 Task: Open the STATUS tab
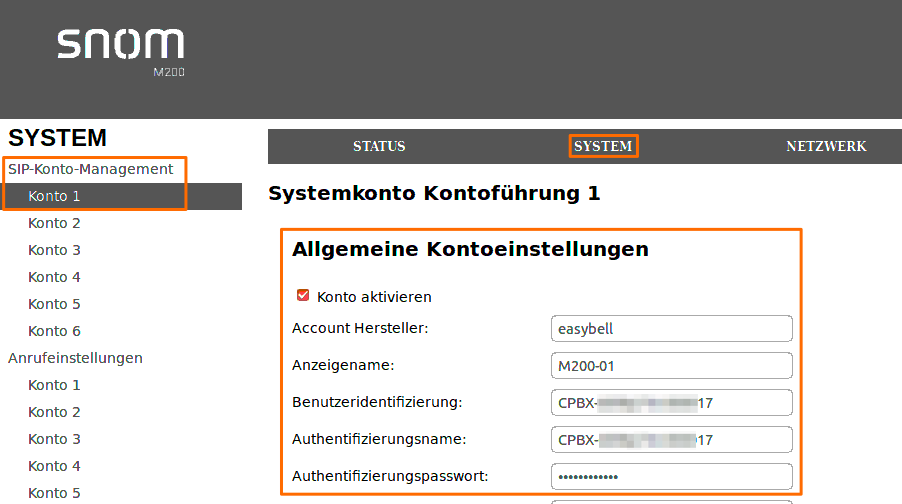(379, 146)
